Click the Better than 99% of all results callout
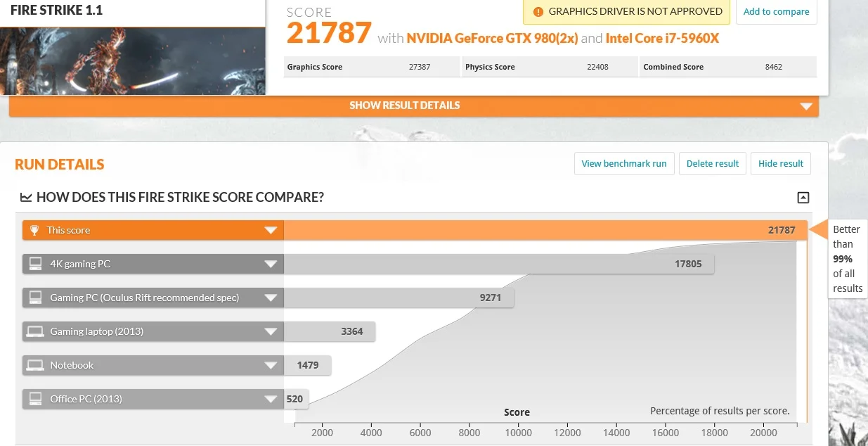This screenshot has height=446, width=868. [847, 259]
